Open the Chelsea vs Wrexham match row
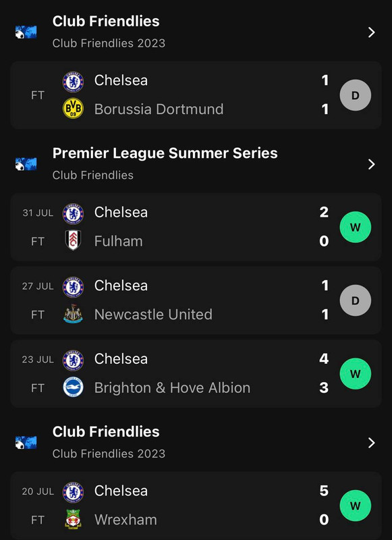The width and height of the screenshot is (392, 540). click(196, 505)
